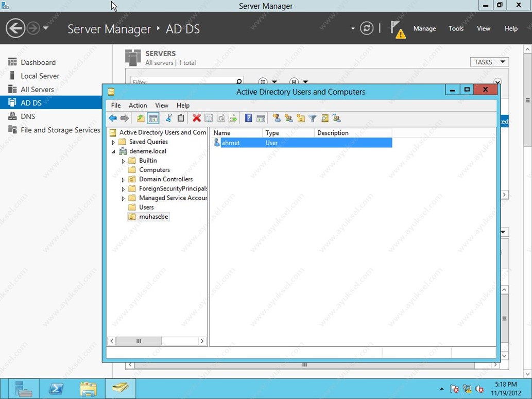532x399 pixels.
Task: Expand the Builtin container
Action: tap(123, 161)
